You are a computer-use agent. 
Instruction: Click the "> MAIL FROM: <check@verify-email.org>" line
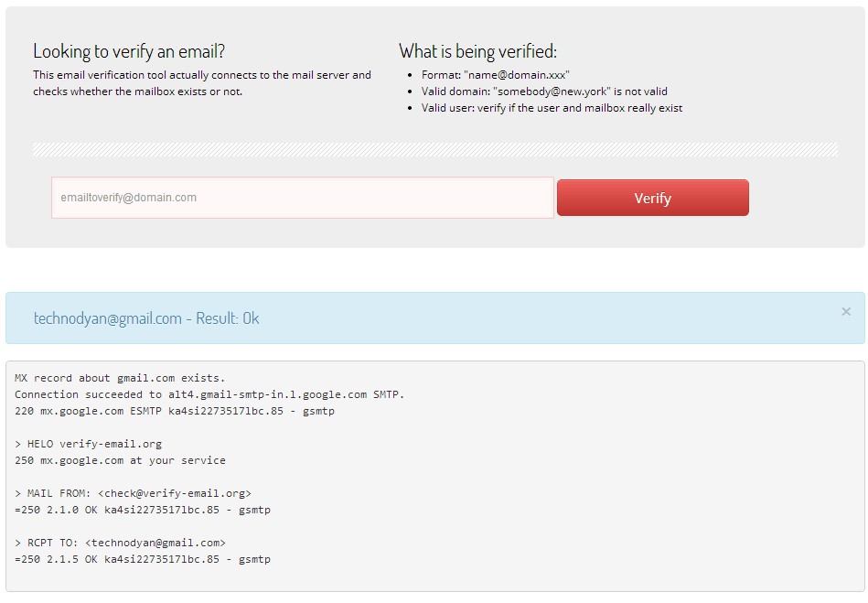pyautogui.click(x=133, y=493)
